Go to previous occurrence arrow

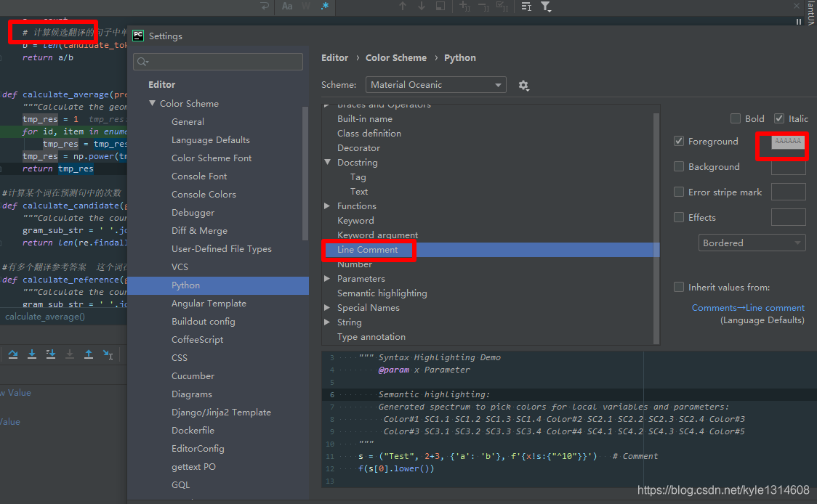click(402, 7)
